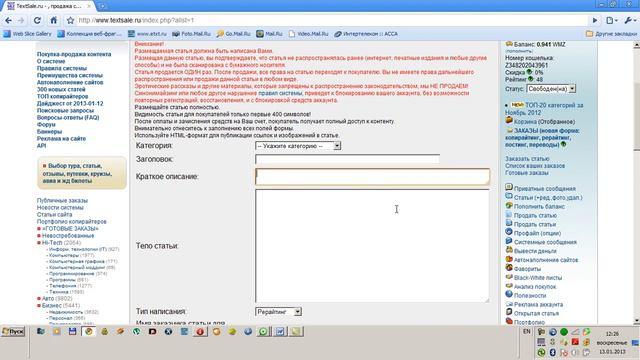Click the icon beside Вывести деньги
640x360 pixels.
[509, 250]
